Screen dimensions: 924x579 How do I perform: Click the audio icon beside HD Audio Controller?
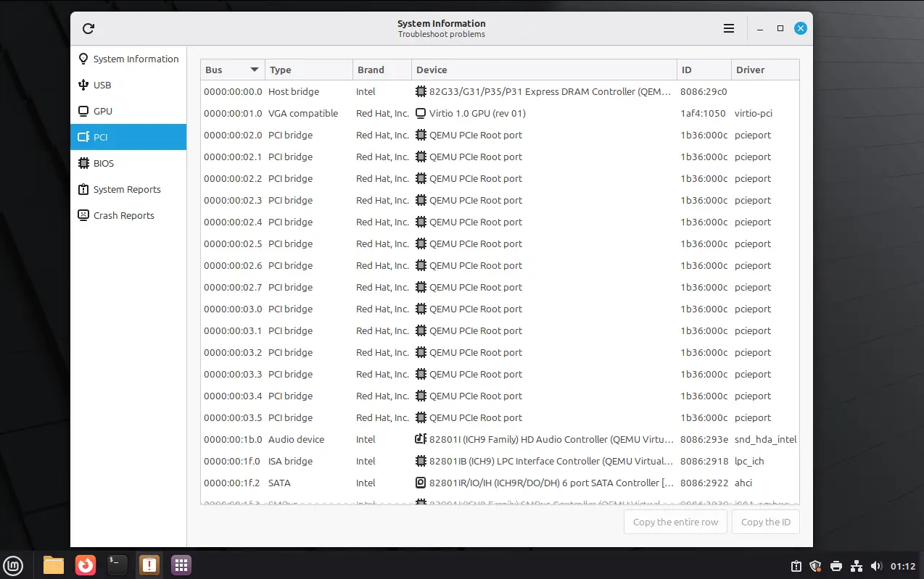pos(421,439)
